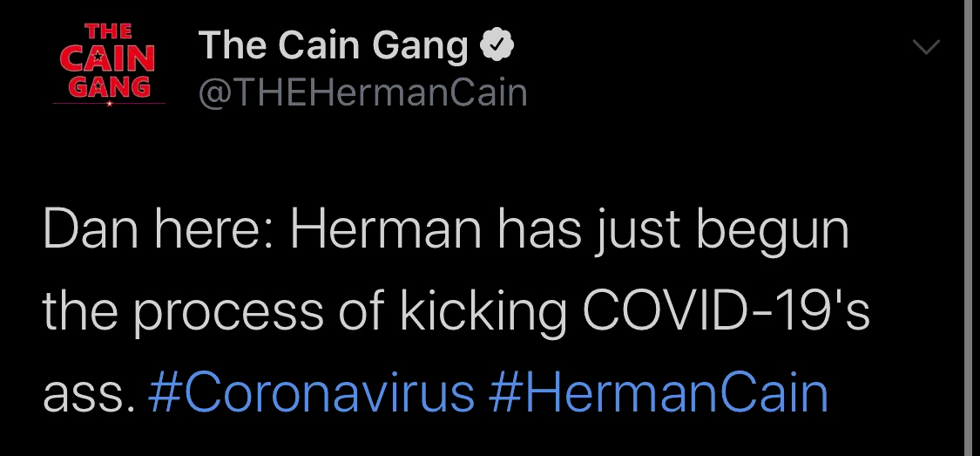Click the verified checkmark badge
The image size is (980, 456).
point(497,45)
